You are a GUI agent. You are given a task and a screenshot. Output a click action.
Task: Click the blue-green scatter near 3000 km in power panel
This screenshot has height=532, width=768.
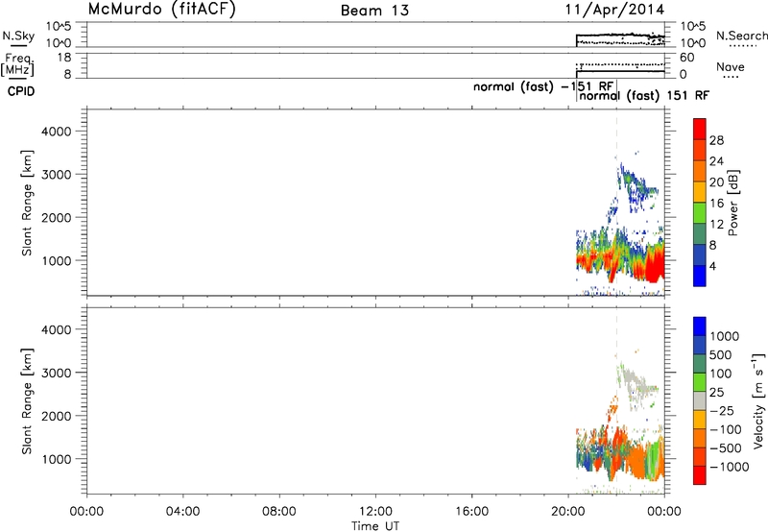tap(636, 185)
